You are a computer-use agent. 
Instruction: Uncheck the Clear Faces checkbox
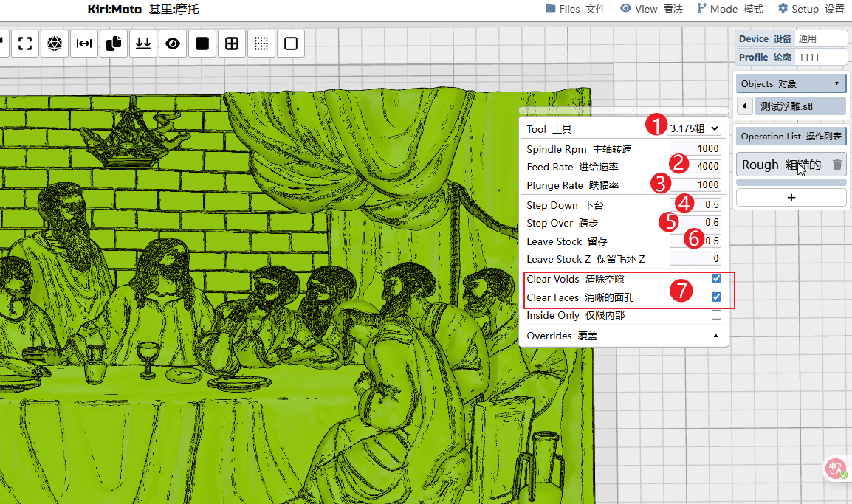tap(716, 297)
